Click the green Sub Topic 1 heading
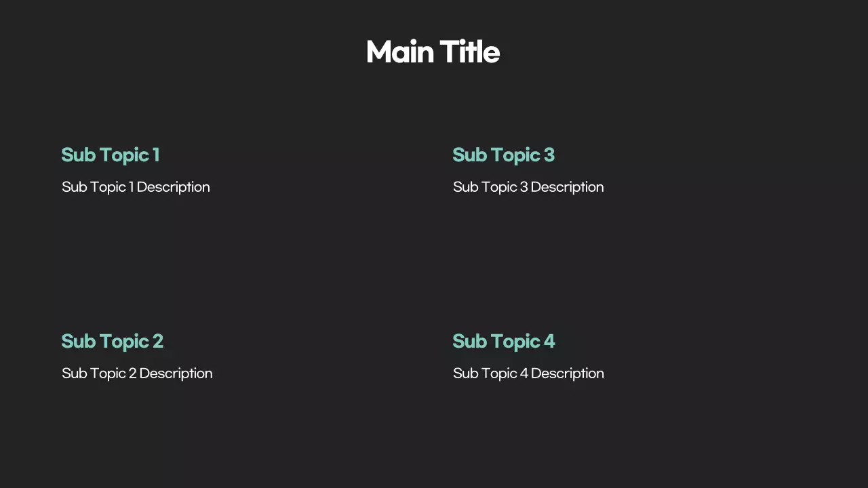 (110, 155)
